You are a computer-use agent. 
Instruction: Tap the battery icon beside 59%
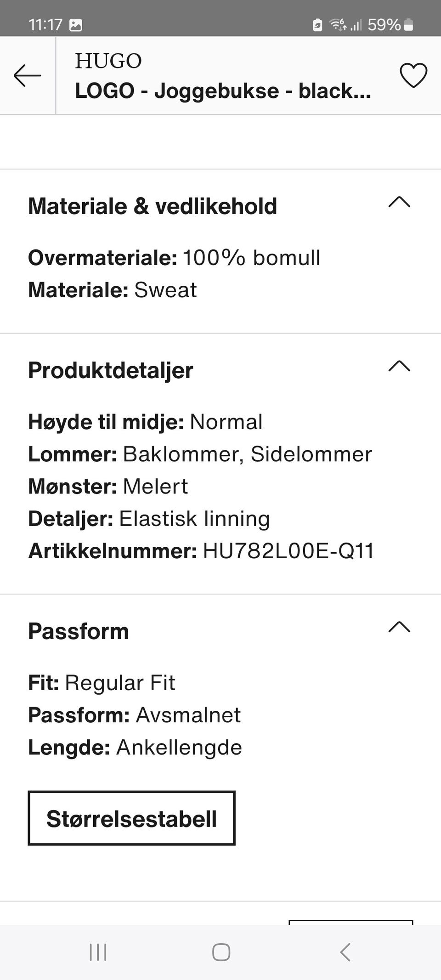pyautogui.click(x=408, y=25)
